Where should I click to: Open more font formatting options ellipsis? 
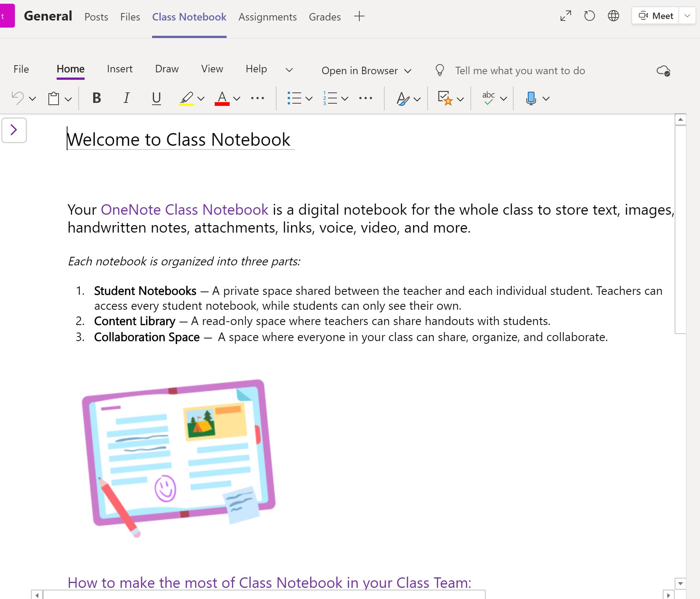pos(258,98)
